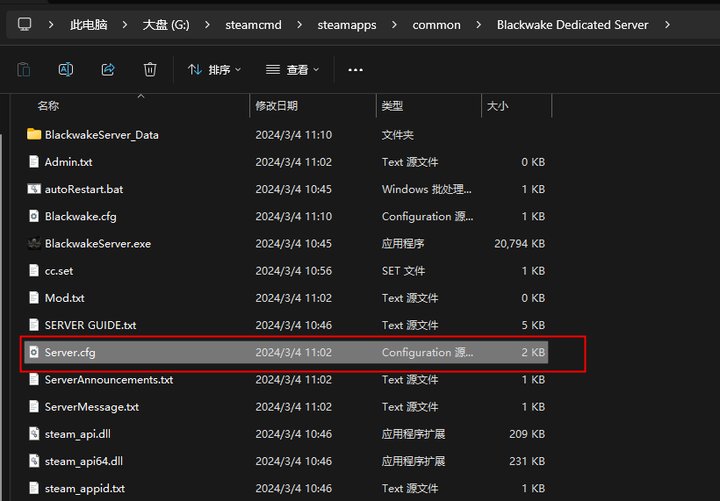This screenshot has height=501, width=720.
Task: Select the steam_api.dll file icon
Action: point(34,433)
